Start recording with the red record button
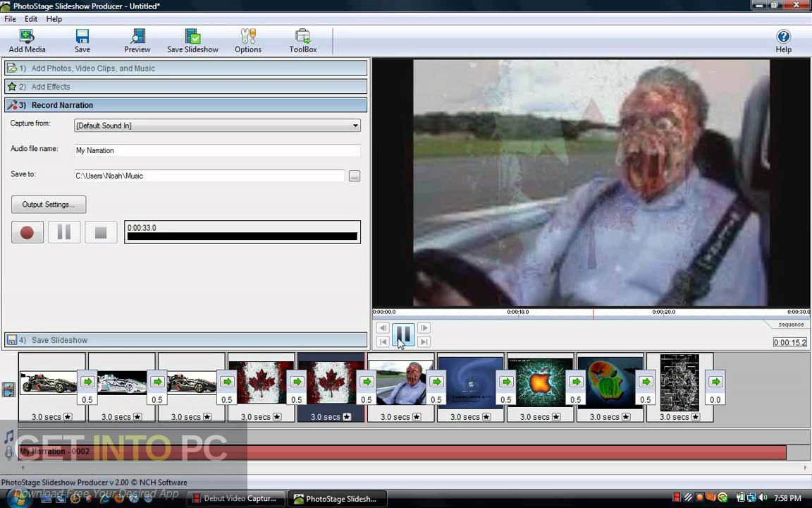This screenshot has height=508, width=812. point(27,232)
